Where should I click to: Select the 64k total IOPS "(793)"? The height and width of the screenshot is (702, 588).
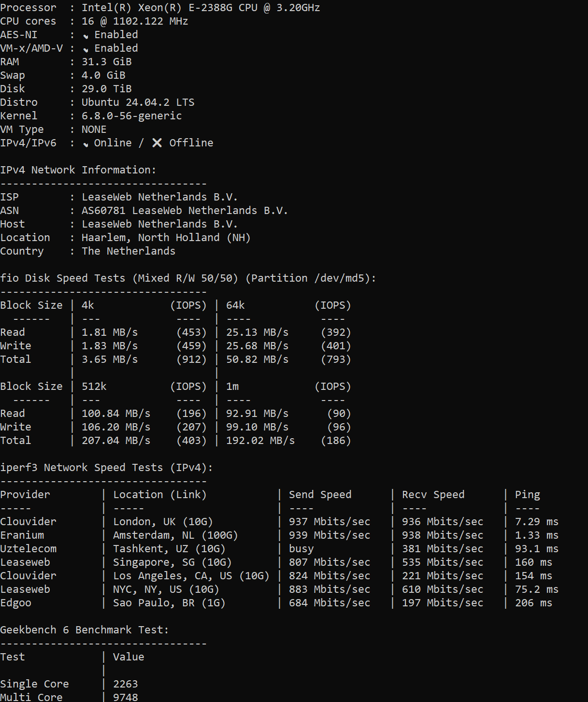point(336,359)
